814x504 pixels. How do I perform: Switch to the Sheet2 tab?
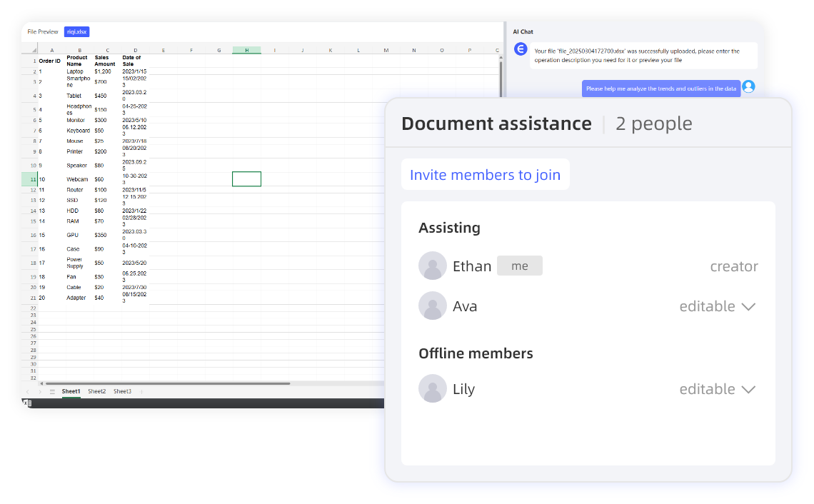97,390
